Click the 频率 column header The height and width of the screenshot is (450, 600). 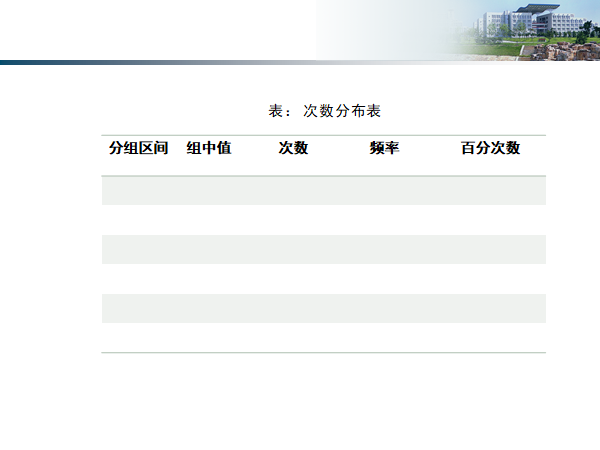pos(385,148)
